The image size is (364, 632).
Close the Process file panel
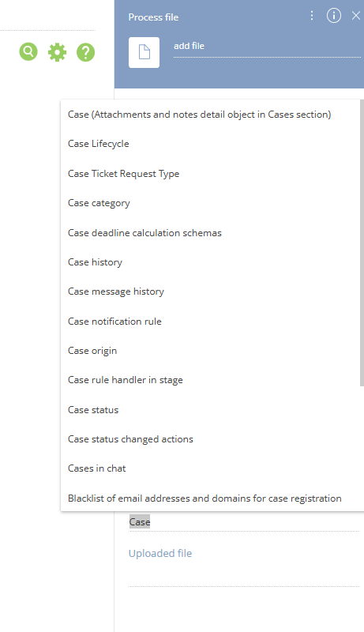356,16
